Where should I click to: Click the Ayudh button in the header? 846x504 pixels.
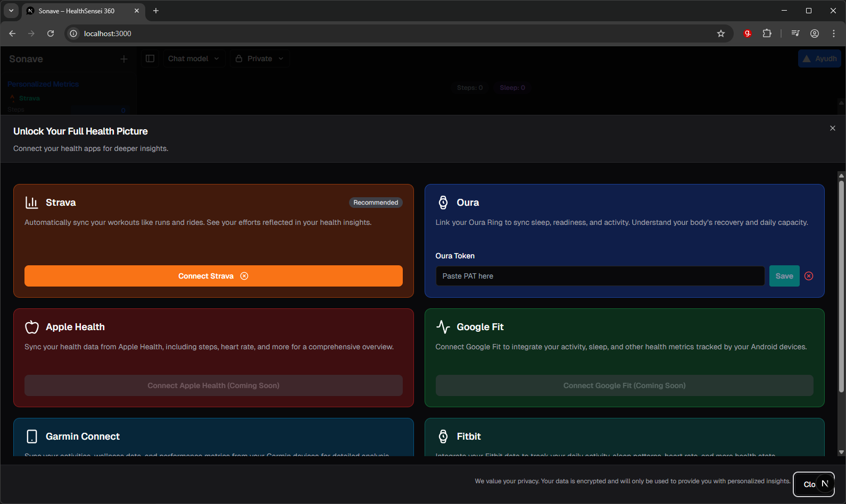coord(819,58)
